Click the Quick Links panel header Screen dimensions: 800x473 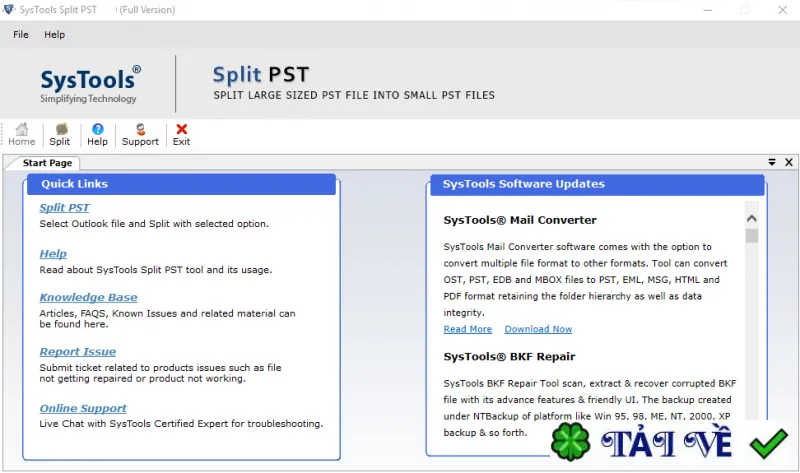[x=181, y=184]
